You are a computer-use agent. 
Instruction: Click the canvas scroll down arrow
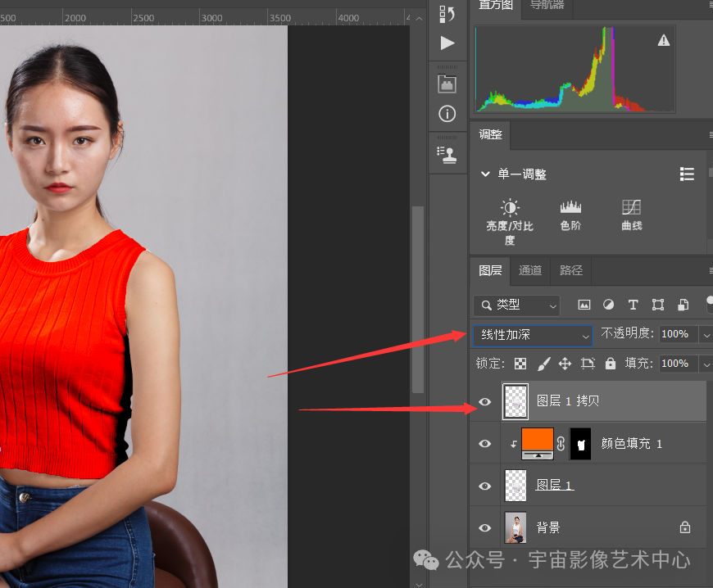[x=419, y=584]
